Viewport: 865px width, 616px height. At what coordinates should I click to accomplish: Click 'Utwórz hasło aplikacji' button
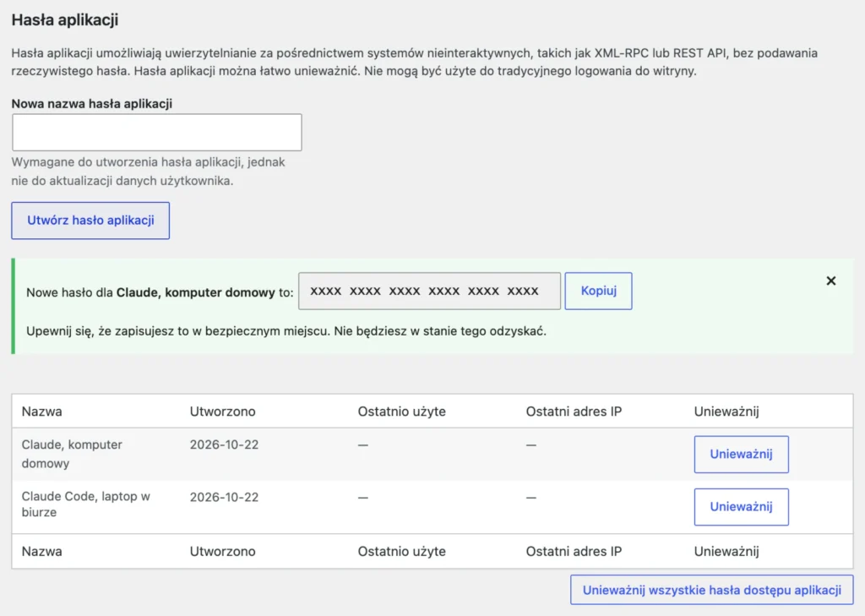point(90,221)
